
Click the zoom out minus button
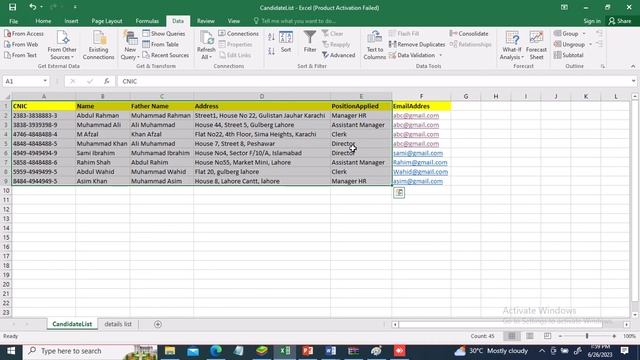(560, 336)
